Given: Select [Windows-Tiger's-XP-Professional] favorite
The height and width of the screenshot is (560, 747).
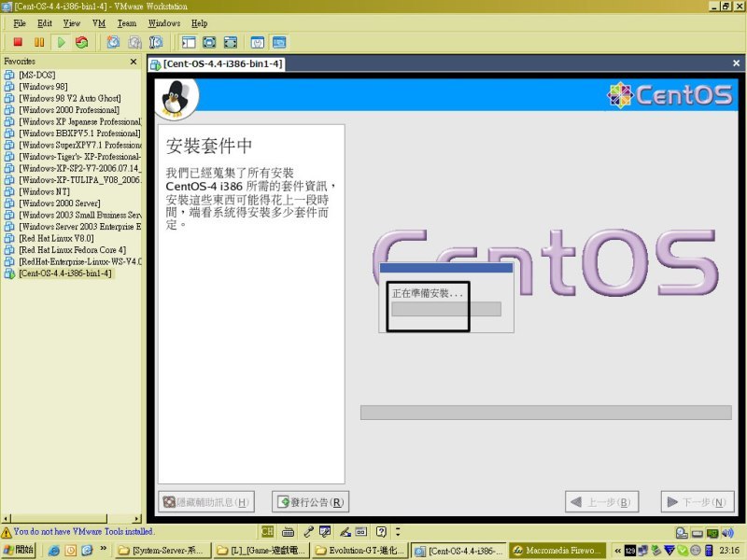Looking at the screenshot, I should tap(80, 157).
